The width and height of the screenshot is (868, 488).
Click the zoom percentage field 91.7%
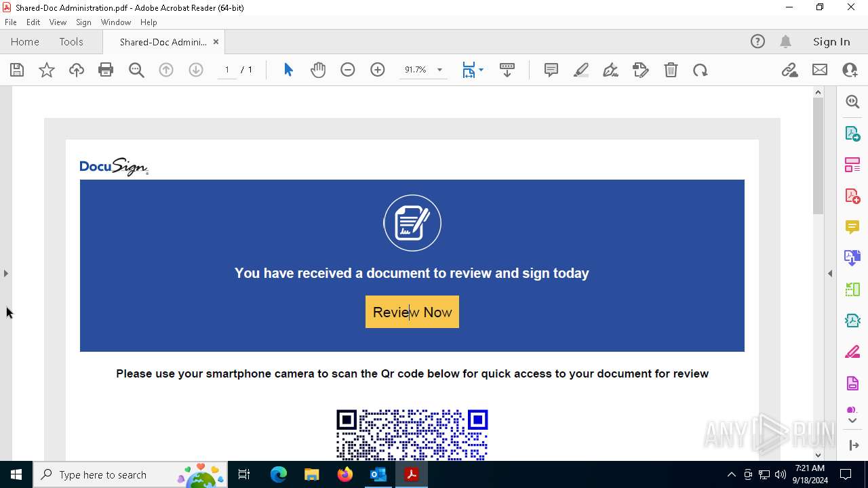(x=416, y=70)
